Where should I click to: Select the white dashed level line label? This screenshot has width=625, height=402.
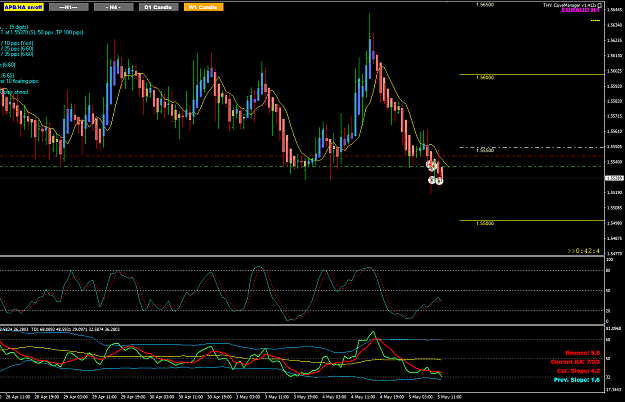tap(485, 150)
